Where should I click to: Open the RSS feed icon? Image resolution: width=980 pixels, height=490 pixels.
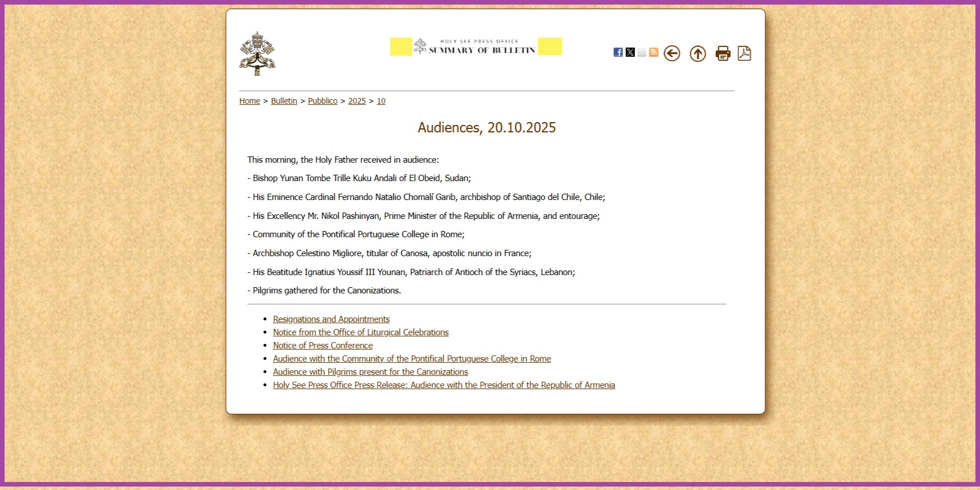pyautogui.click(x=653, y=52)
